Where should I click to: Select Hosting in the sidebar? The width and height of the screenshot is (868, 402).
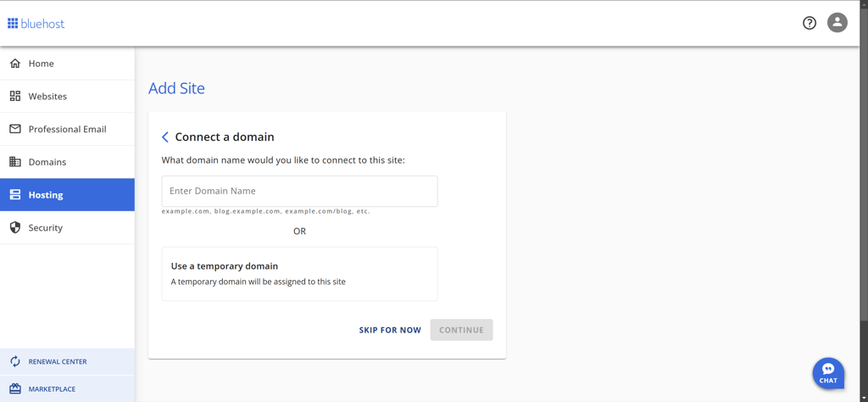pos(67,195)
